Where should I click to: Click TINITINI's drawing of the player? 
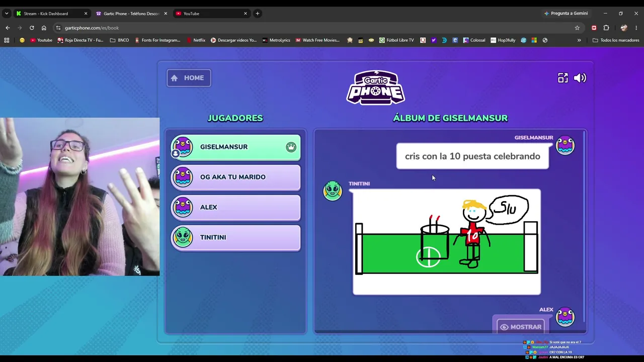pos(447,242)
